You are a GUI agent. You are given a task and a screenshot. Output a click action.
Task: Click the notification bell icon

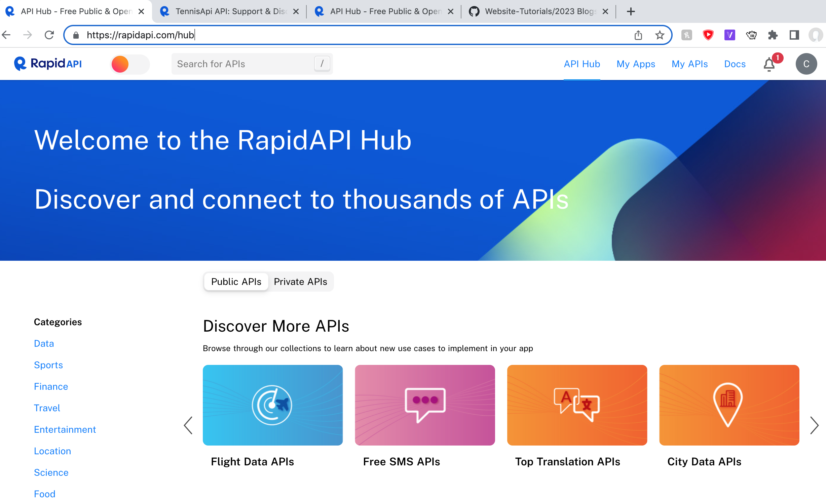tap(769, 64)
